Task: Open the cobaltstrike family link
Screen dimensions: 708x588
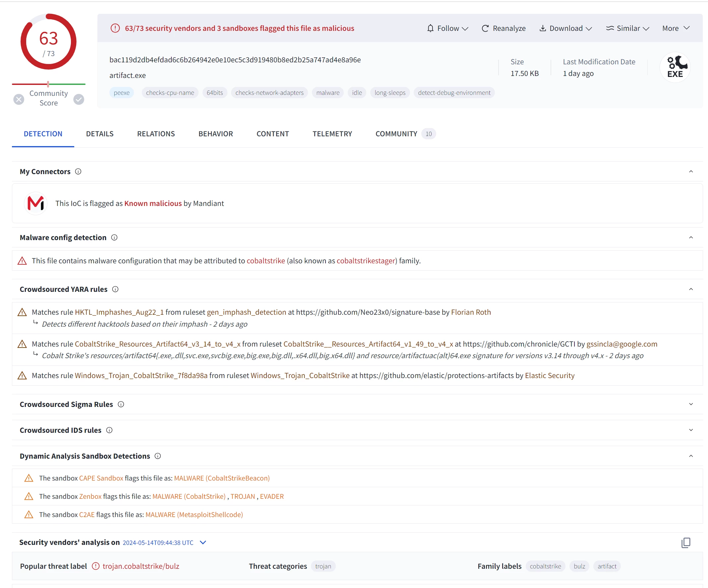Action: 266,261
